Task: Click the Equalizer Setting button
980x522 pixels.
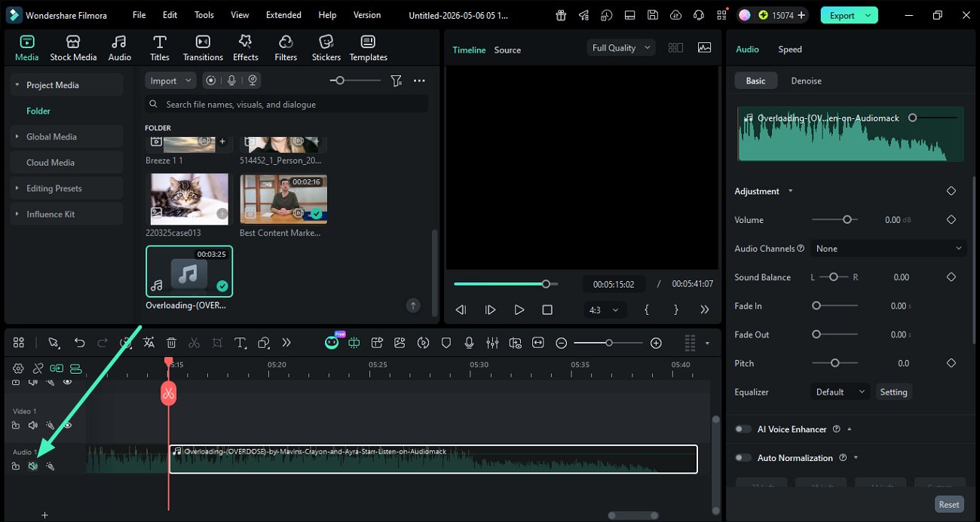Action: pos(893,392)
